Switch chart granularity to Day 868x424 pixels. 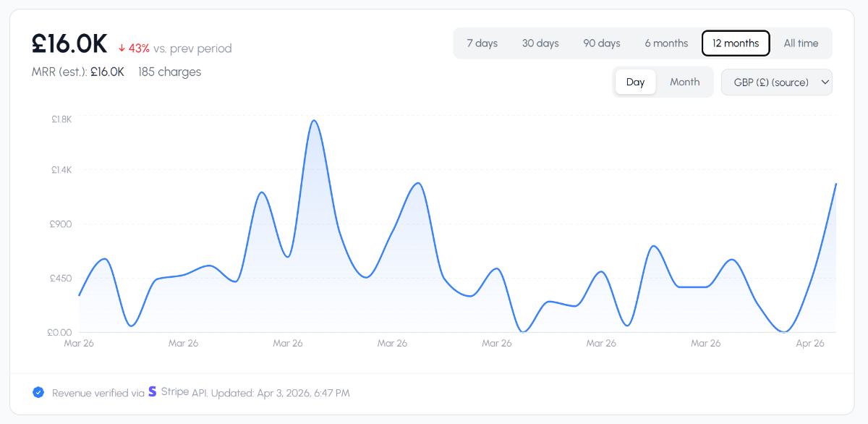(x=635, y=82)
